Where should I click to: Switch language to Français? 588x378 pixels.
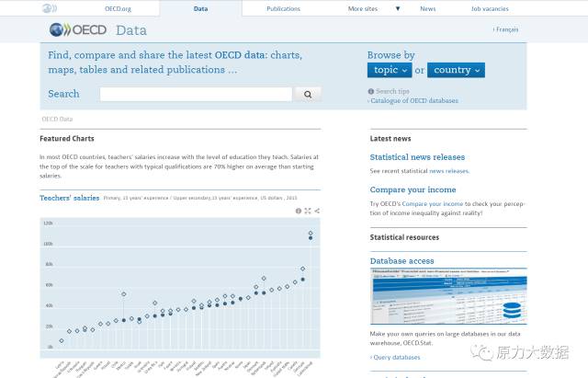pos(506,29)
